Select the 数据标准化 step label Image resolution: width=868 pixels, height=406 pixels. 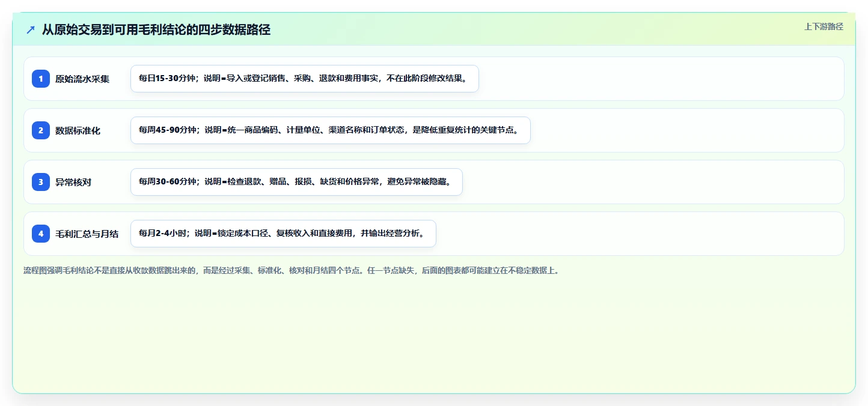[78, 130]
